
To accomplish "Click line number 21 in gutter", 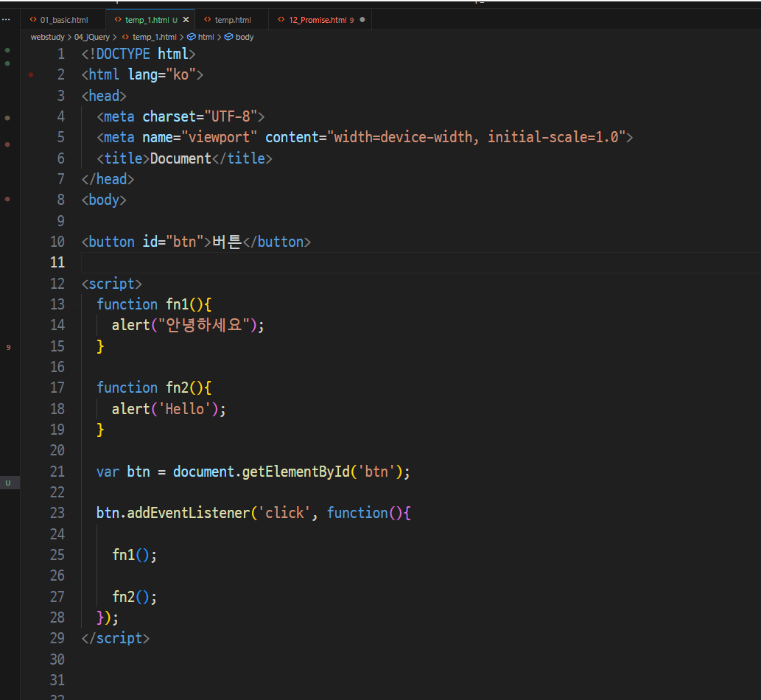I will pyautogui.click(x=57, y=472).
